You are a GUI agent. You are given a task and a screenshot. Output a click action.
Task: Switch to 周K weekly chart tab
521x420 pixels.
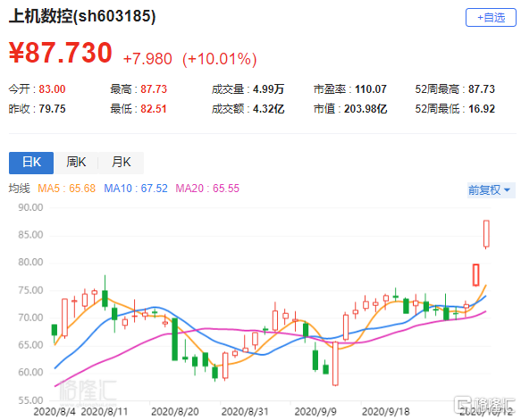(x=76, y=163)
